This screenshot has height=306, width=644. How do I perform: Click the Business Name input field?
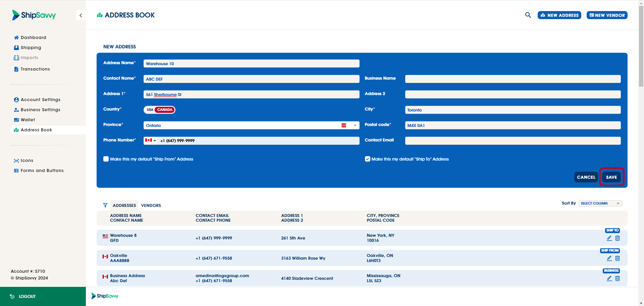(513, 79)
